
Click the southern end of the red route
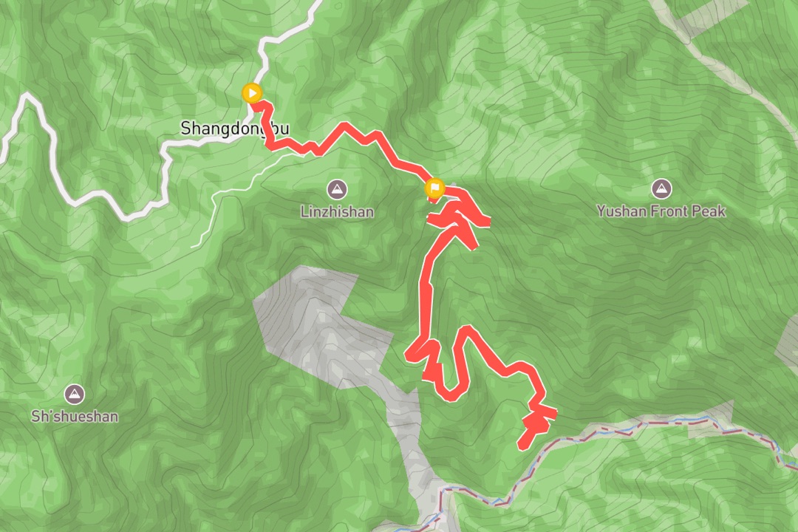pyautogui.click(x=522, y=444)
